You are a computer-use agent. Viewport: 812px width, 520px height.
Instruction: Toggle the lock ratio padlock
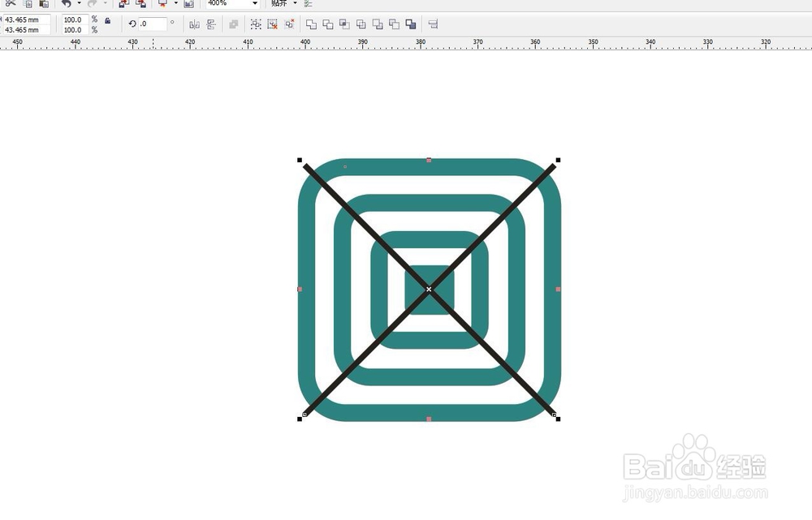[x=107, y=21]
